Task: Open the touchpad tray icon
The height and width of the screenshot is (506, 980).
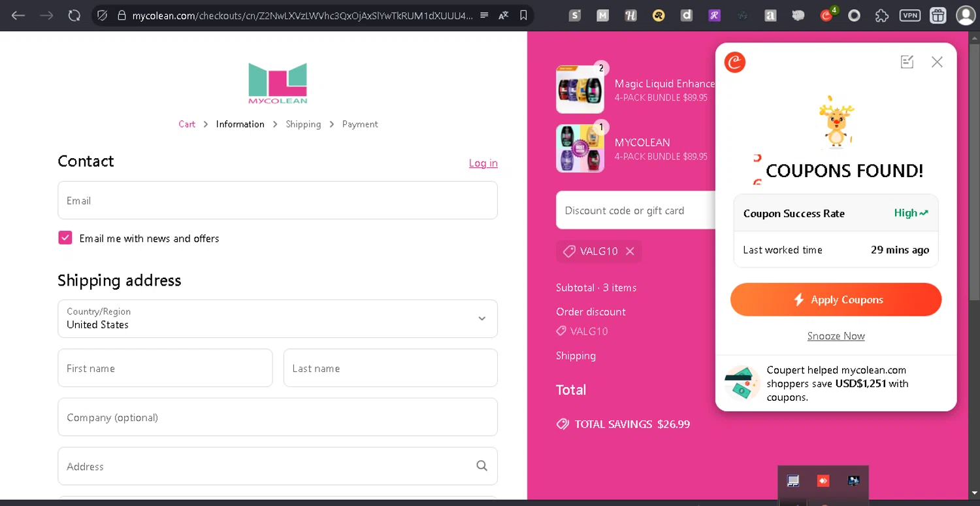Action: [x=793, y=481]
